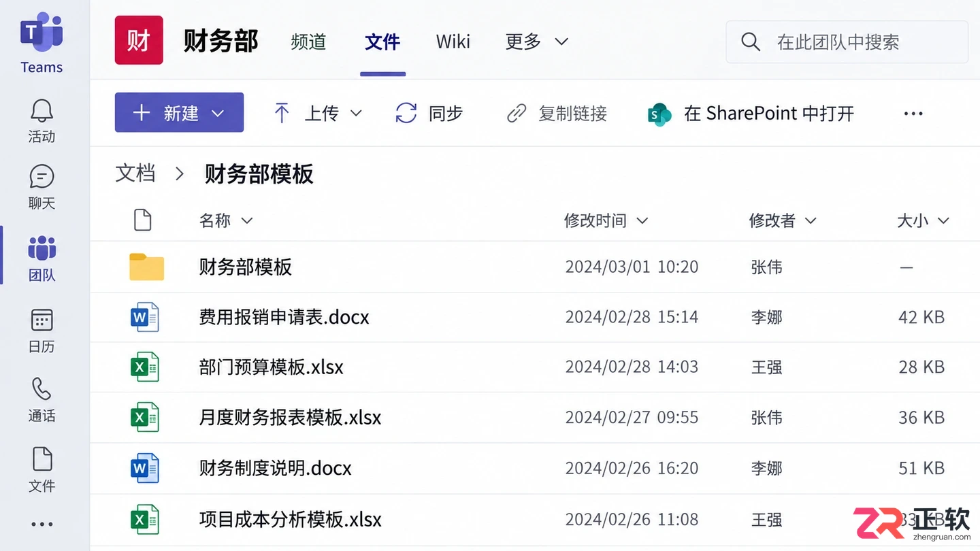The width and height of the screenshot is (980, 551).
Task: Click the date 2024/02/26 11:08
Action: (x=632, y=520)
